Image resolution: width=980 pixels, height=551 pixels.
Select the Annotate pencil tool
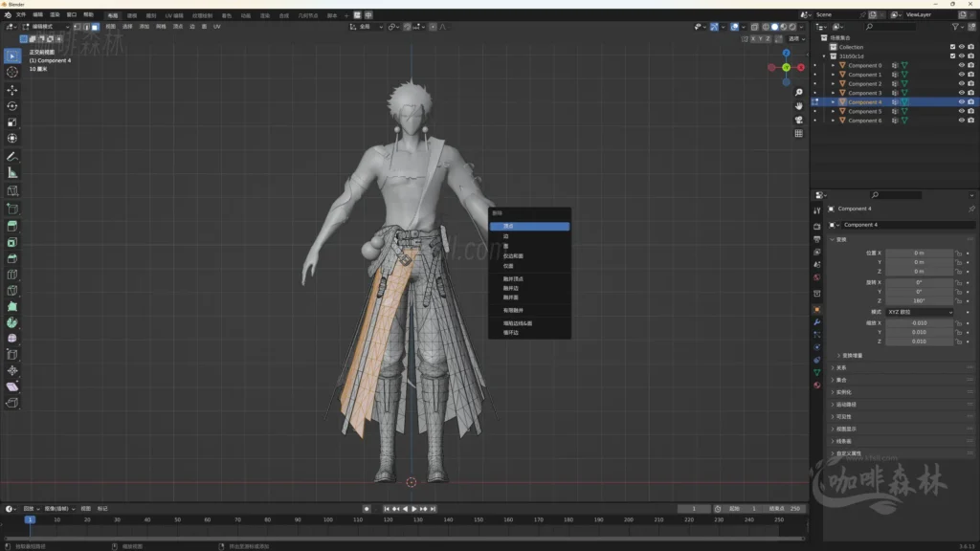click(12, 156)
